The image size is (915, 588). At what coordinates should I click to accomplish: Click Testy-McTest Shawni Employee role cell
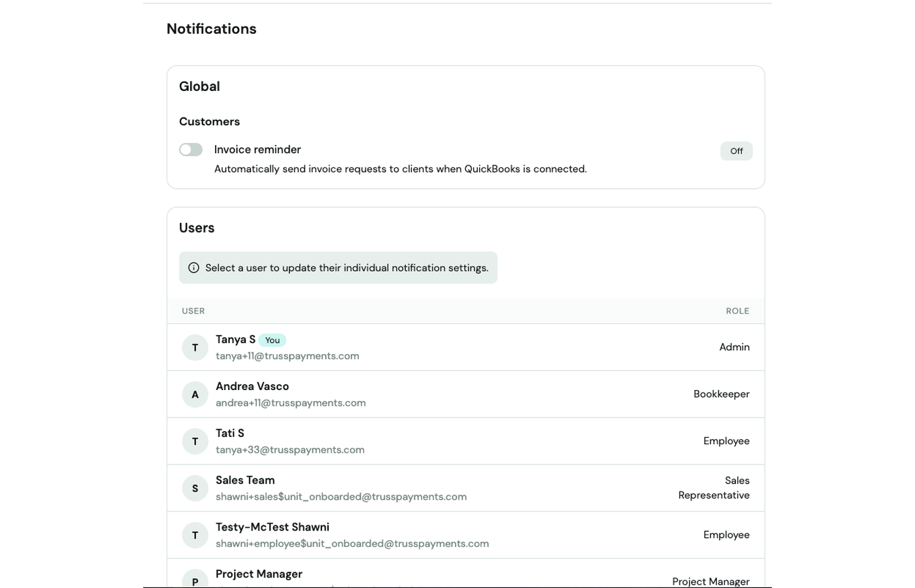click(726, 534)
